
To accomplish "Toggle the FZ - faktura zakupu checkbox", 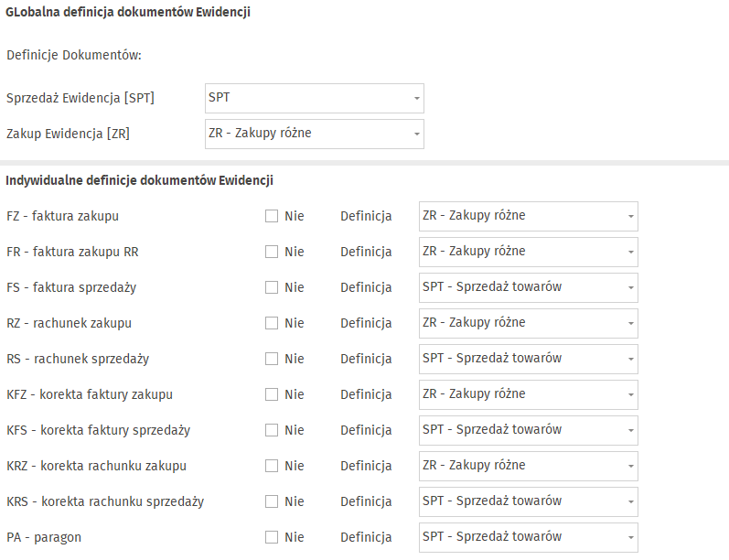I will [x=272, y=216].
